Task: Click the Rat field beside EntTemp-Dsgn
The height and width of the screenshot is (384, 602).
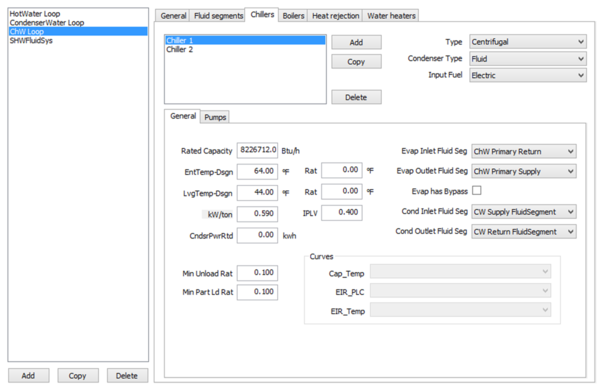Action: pos(342,170)
